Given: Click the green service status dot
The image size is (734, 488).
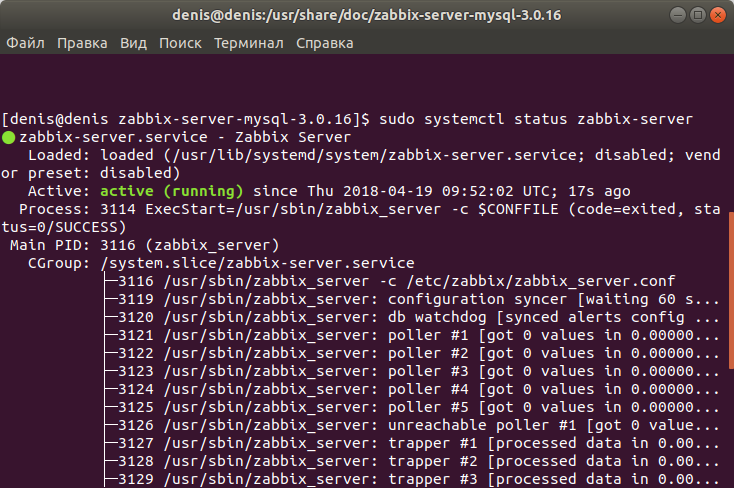Looking at the screenshot, I should click(8, 138).
